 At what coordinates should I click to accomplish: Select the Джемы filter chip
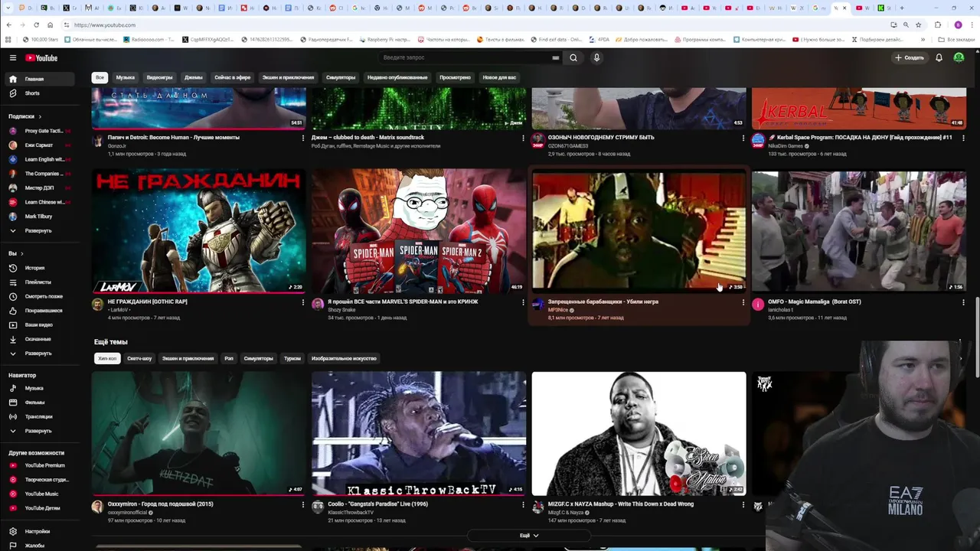[x=194, y=77]
